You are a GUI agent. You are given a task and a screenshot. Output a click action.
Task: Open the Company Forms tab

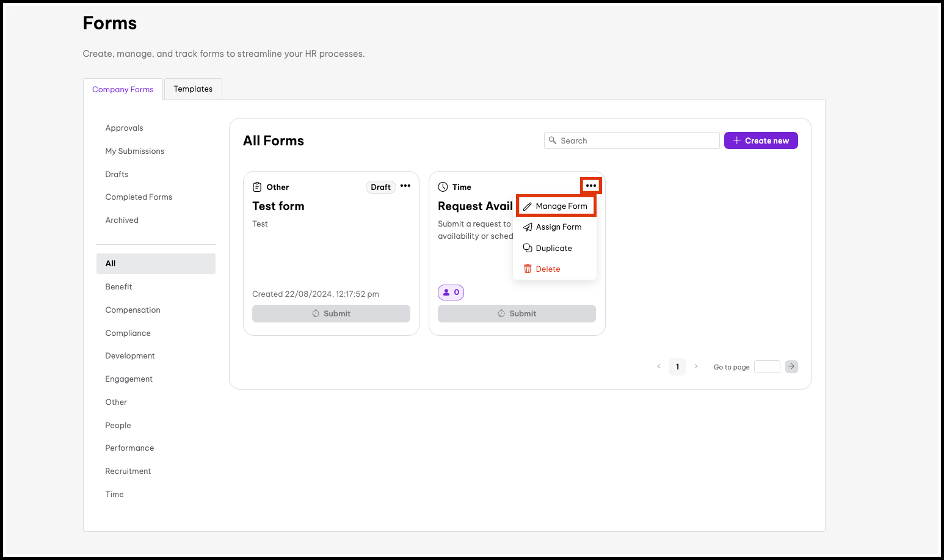pos(123,89)
